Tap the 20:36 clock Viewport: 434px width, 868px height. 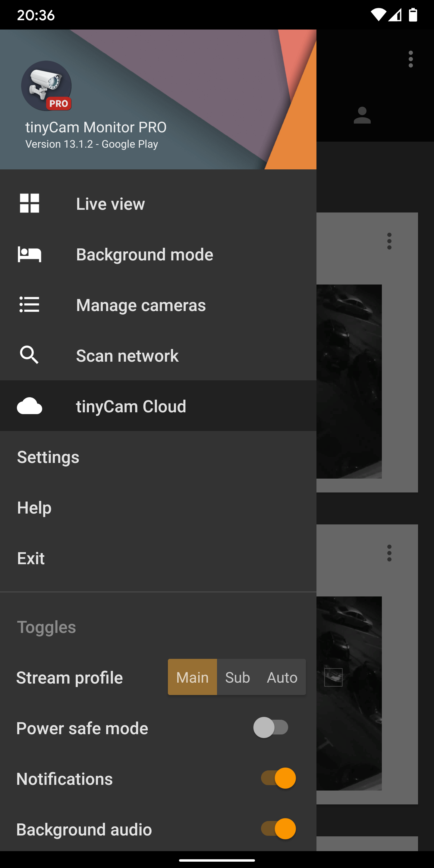[x=36, y=15]
